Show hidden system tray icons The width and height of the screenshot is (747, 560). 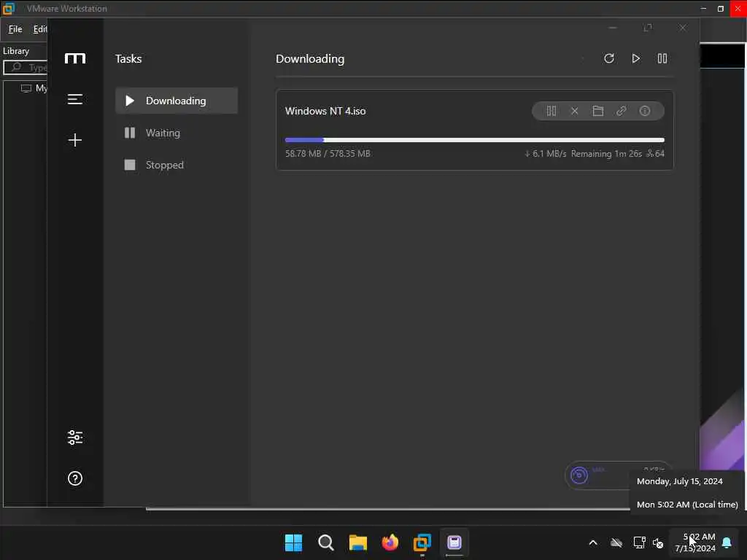(593, 542)
